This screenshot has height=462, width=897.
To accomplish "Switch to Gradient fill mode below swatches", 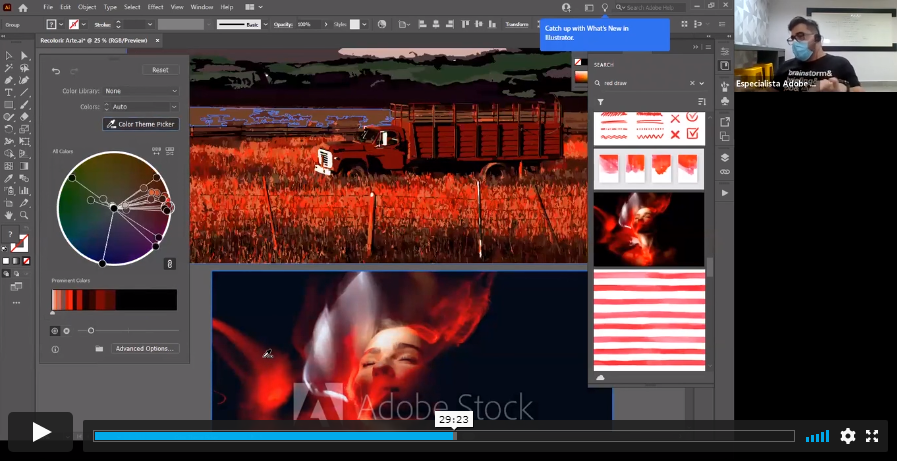I will [15, 261].
